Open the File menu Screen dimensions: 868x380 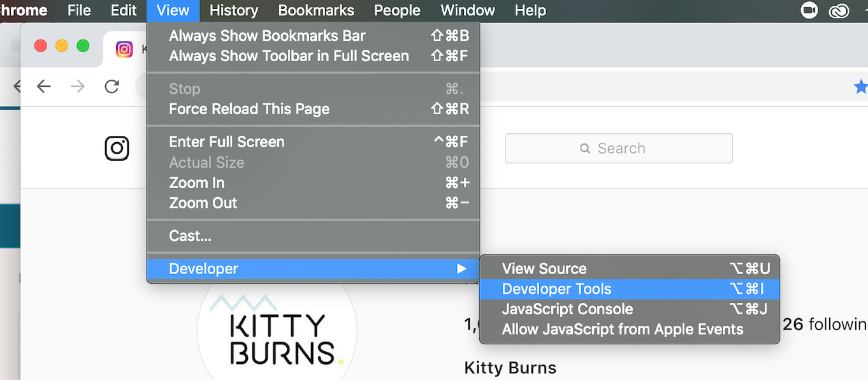point(79,10)
